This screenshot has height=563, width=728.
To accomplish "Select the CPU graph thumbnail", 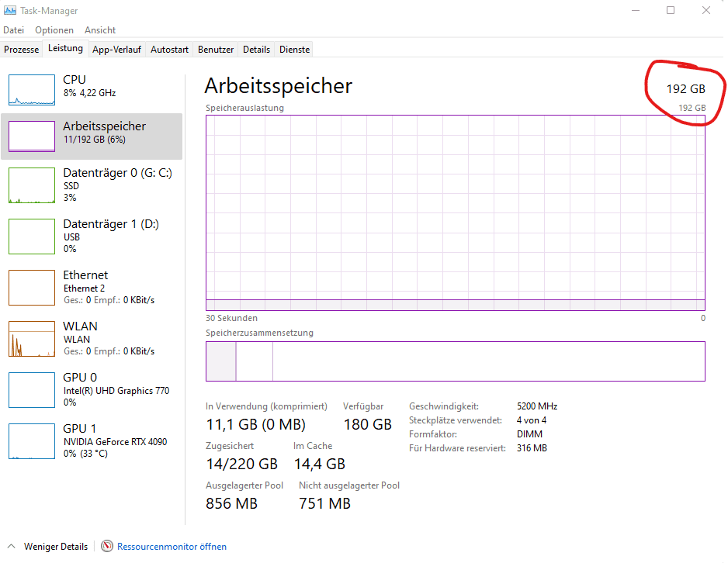I will pos(32,90).
